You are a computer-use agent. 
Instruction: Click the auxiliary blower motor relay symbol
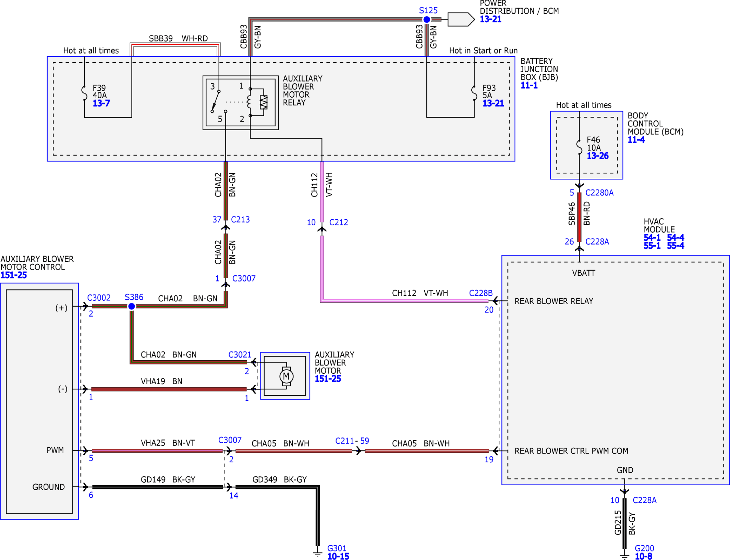[241, 103]
